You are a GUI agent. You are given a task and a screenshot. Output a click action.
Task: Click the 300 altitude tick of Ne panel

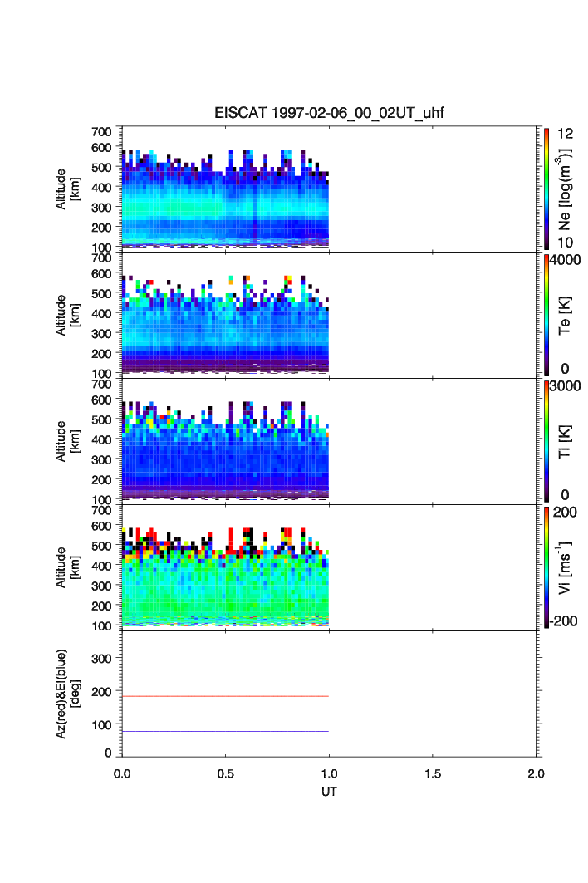(101, 207)
